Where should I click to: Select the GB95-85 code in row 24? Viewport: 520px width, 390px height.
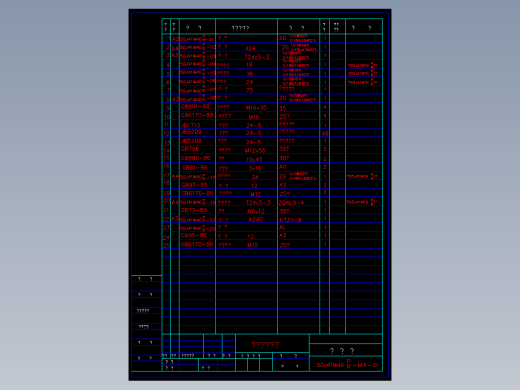click(x=194, y=235)
